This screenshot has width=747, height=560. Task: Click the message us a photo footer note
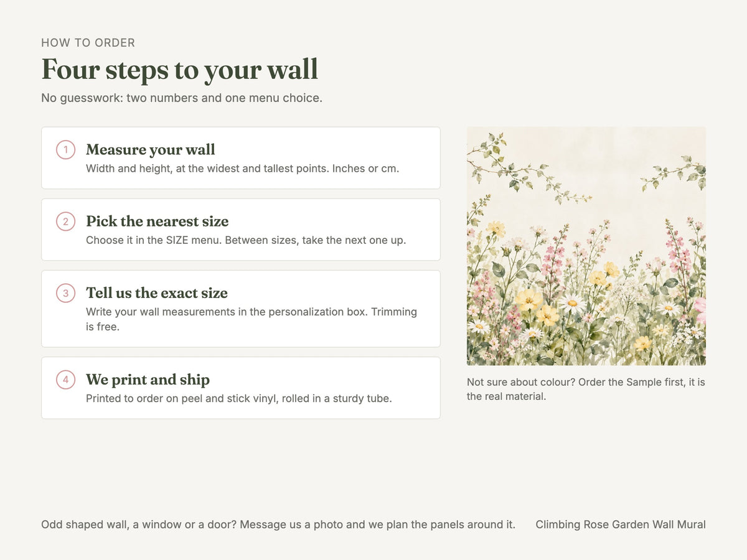278,525
